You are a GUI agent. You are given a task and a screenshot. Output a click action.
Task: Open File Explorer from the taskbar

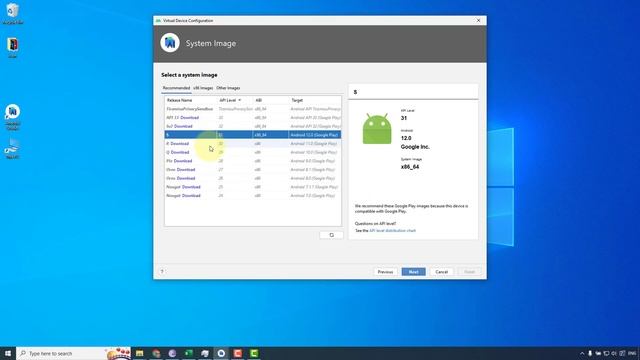(140, 353)
